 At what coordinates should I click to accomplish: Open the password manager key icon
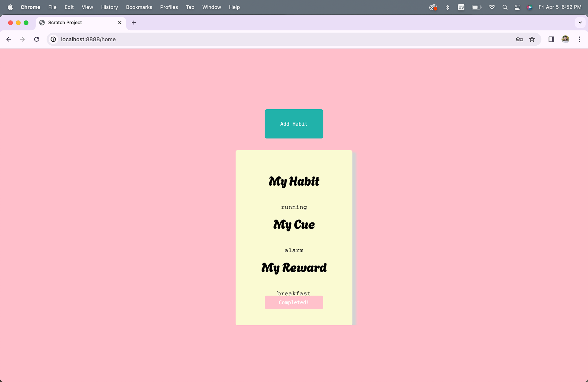point(519,39)
